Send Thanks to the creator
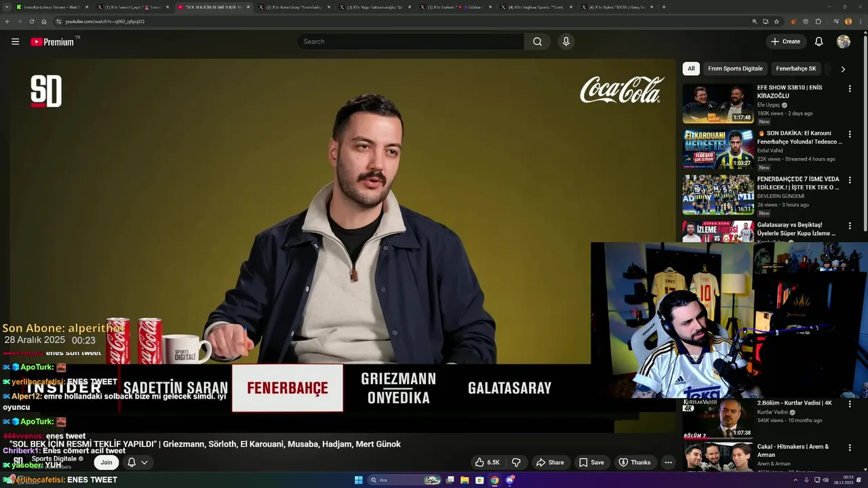This screenshot has height=488, width=868. click(634, 462)
